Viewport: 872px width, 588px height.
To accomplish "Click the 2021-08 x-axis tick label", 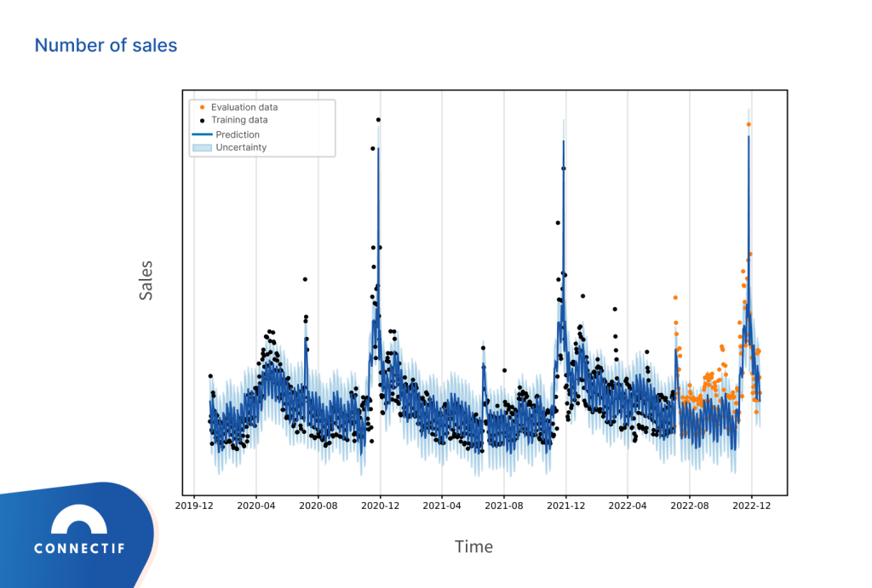I will [504, 505].
